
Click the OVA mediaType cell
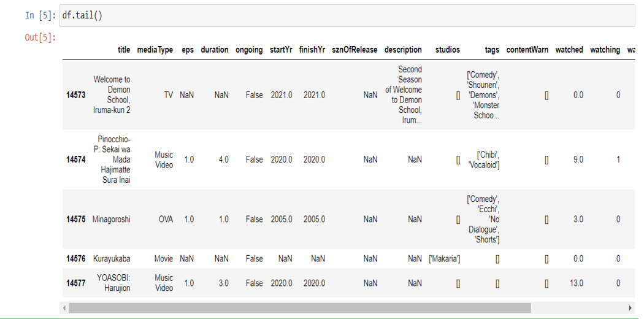pos(166,219)
